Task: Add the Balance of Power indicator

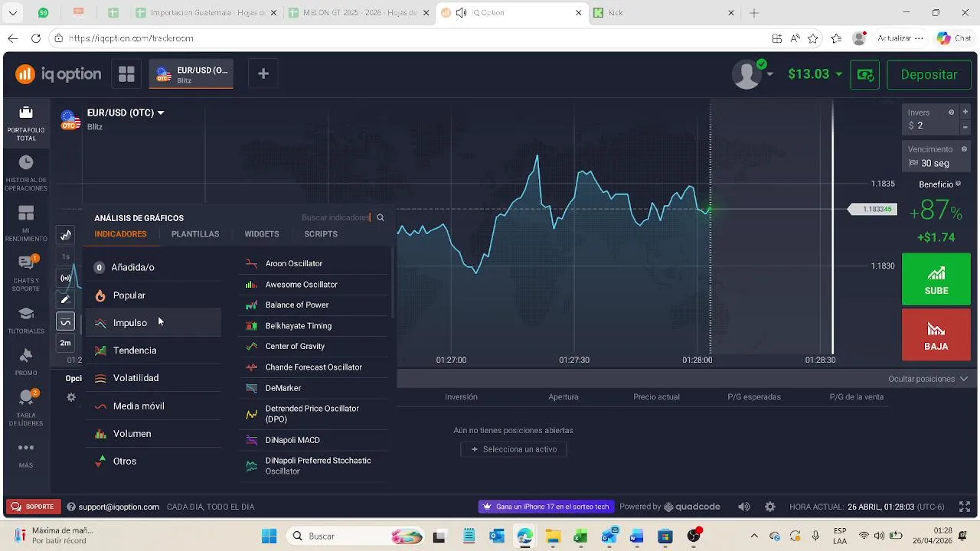Action: 314,305
